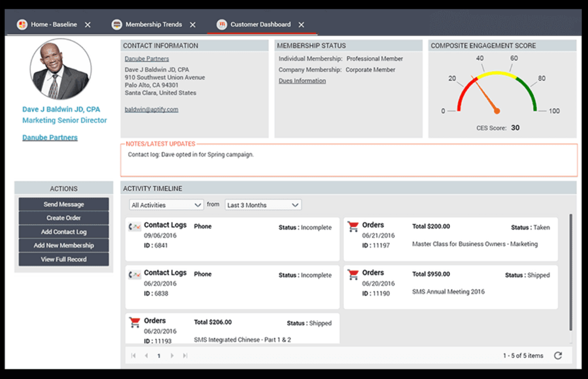Screen dimensions: 588x379
Task: Click the Membership Trends tab icon
Action: pyautogui.click(x=116, y=24)
